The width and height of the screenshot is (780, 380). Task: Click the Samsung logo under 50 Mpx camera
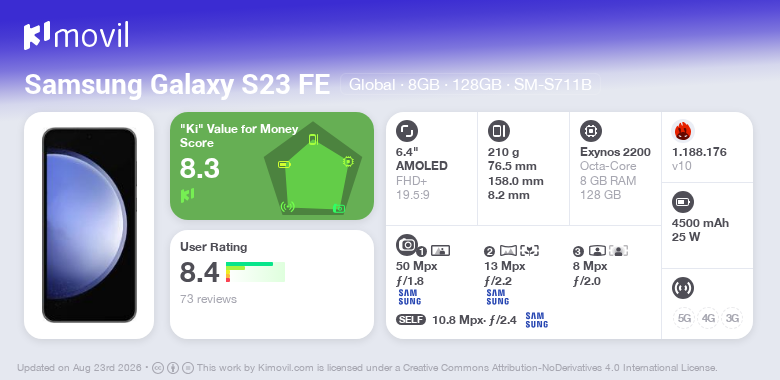409,297
